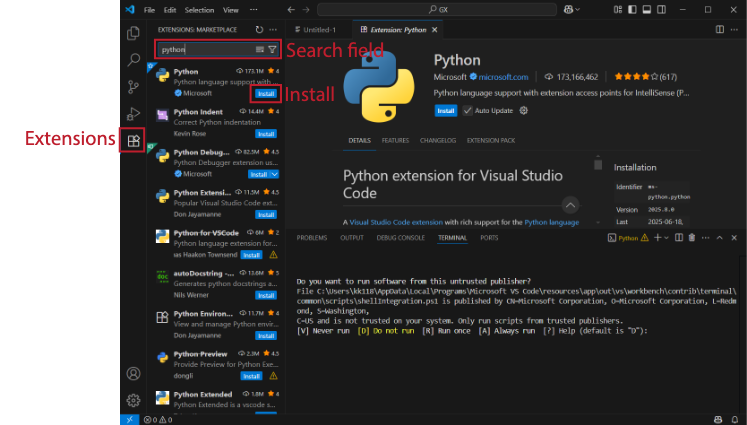Open marketplace views more actions menu
Image resolution: width=747 pixels, height=425 pixels.
(273, 30)
